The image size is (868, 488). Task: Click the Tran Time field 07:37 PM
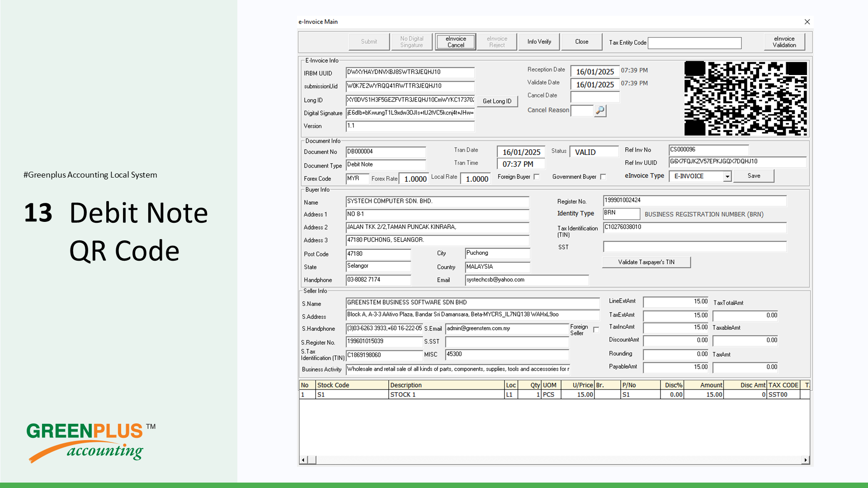tap(521, 164)
